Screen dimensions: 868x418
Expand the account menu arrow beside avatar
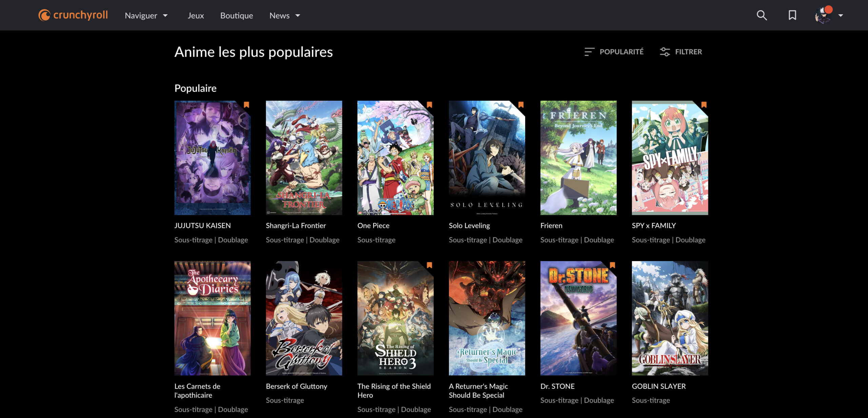[841, 16]
